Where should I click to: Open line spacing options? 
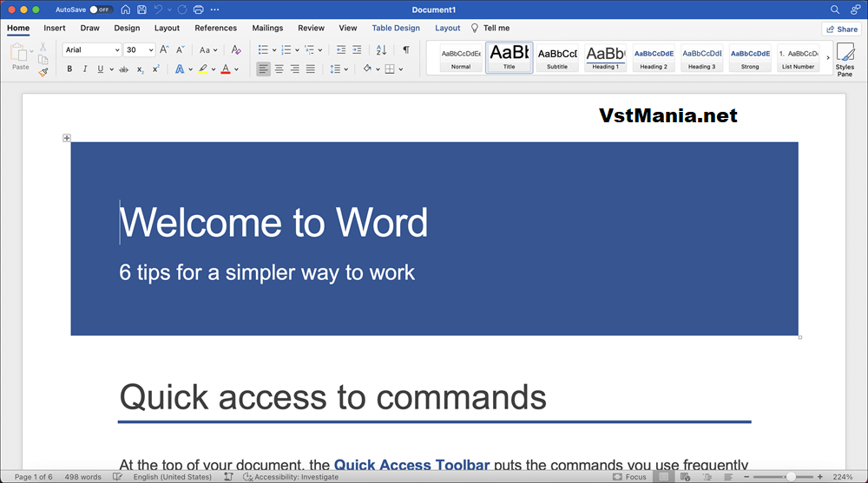pyautogui.click(x=339, y=69)
